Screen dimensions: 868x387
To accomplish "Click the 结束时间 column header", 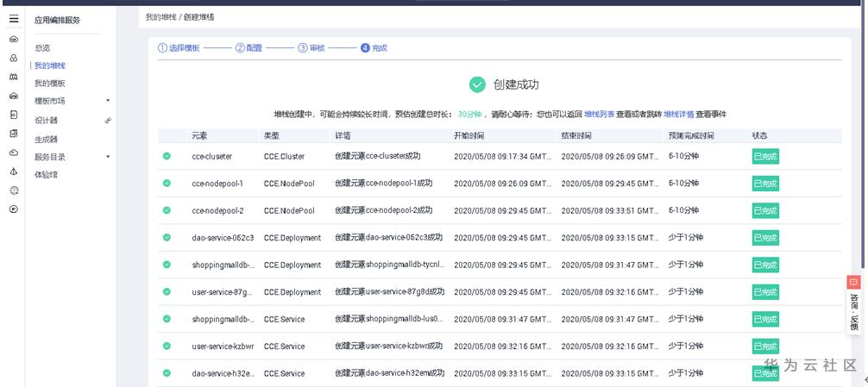I will (576, 135).
